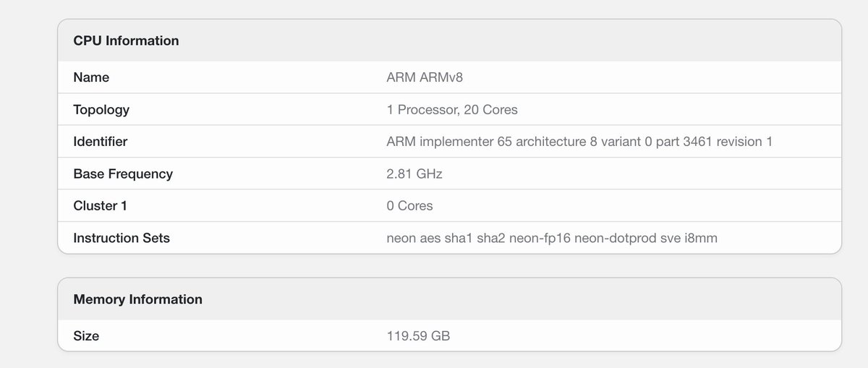Click the Base Frequency label

[123, 174]
